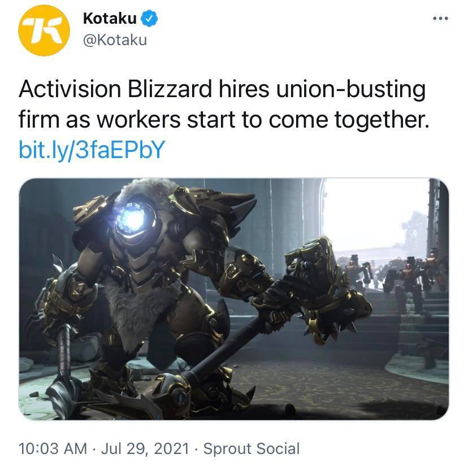The height and width of the screenshot is (476, 468).
Task: Follow the bit.ly/3faEPbY link
Action: coord(92,150)
